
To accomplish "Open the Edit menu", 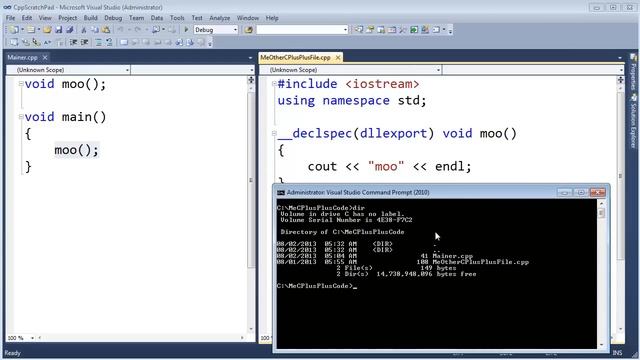I will pyautogui.click(x=27, y=18).
